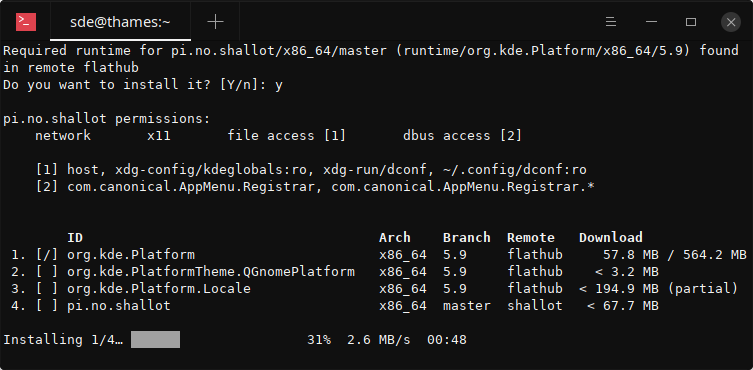This screenshot has height=370, width=753.
Task: Click the empty bracket beside pi.no.shallot
Action: (x=47, y=306)
